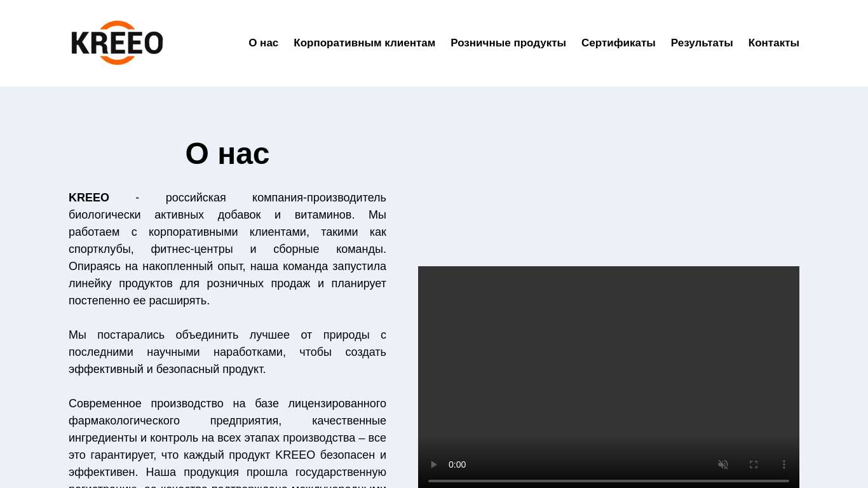Select "О нас" in the navigation menu

click(x=263, y=43)
